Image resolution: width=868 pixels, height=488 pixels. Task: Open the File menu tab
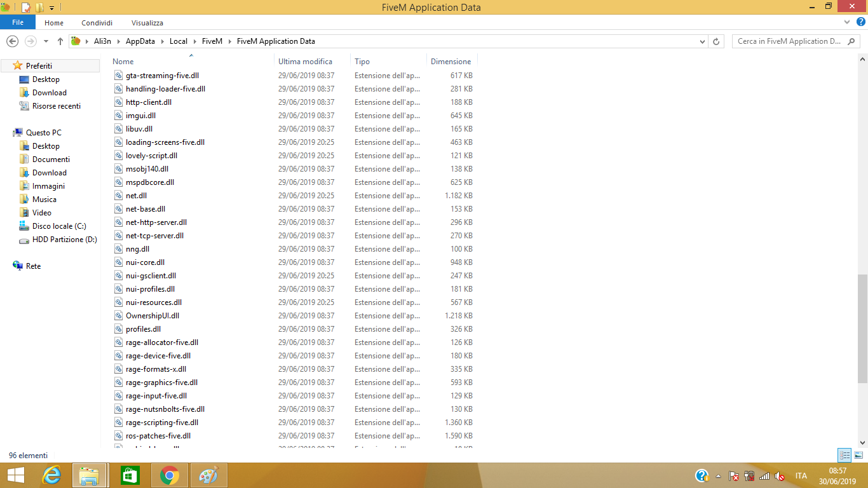point(18,22)
